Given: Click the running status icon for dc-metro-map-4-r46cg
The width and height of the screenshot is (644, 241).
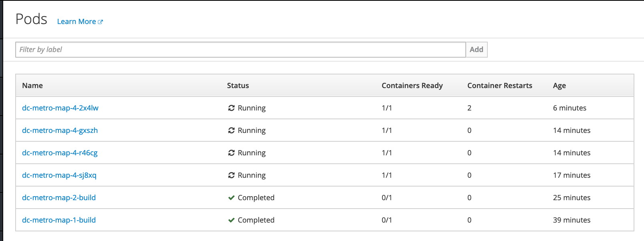Looking at the screenshot, I should click(x=231, y=153).
